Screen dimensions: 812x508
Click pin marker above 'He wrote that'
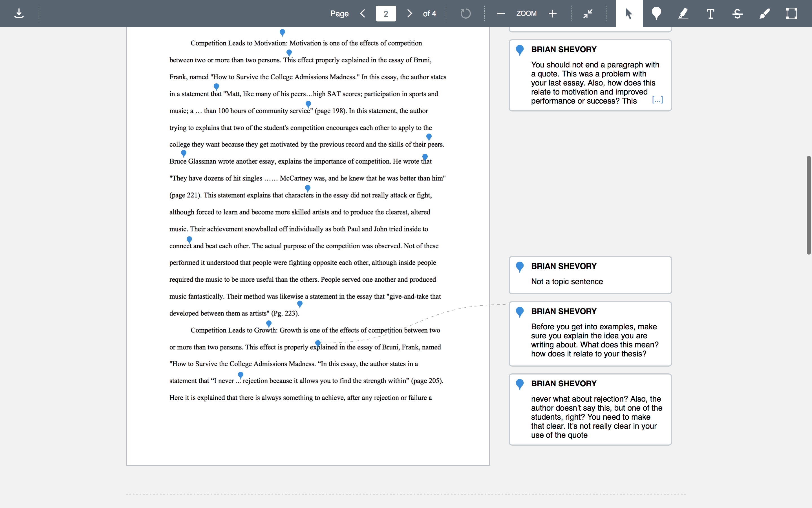click(425, 157)
